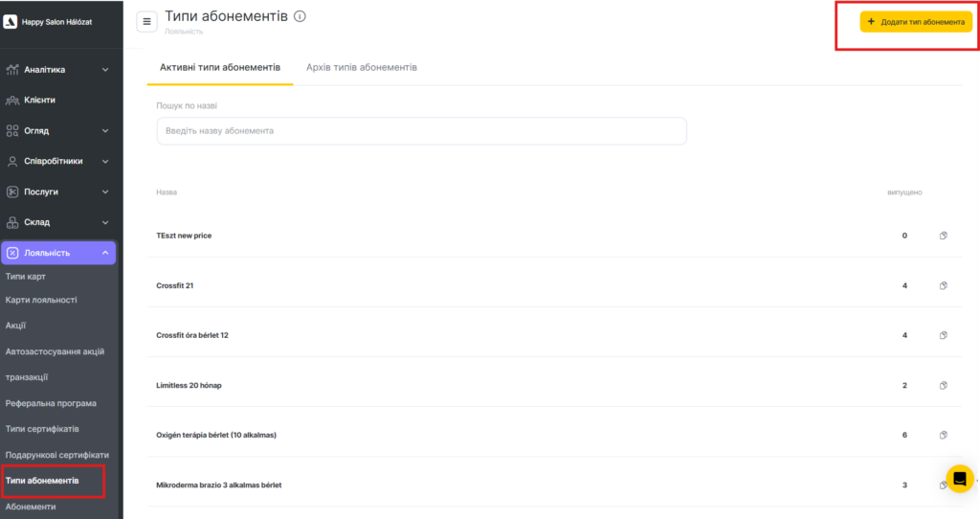Open Подарункові сертифікати in sidebar
The image size is (980, 519).
tap(56, 455)
